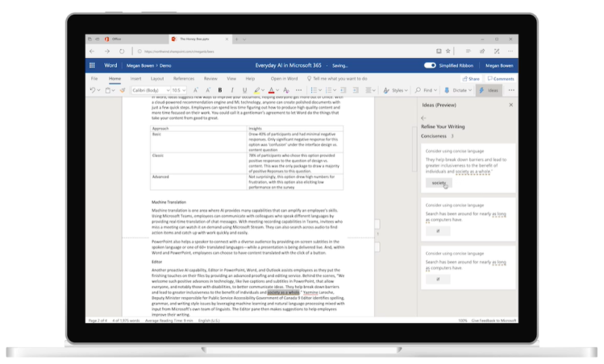The width and height of the screenshot is (604, 364).
Task: Switch to the Office browser tab
Action: coord(127,39)
